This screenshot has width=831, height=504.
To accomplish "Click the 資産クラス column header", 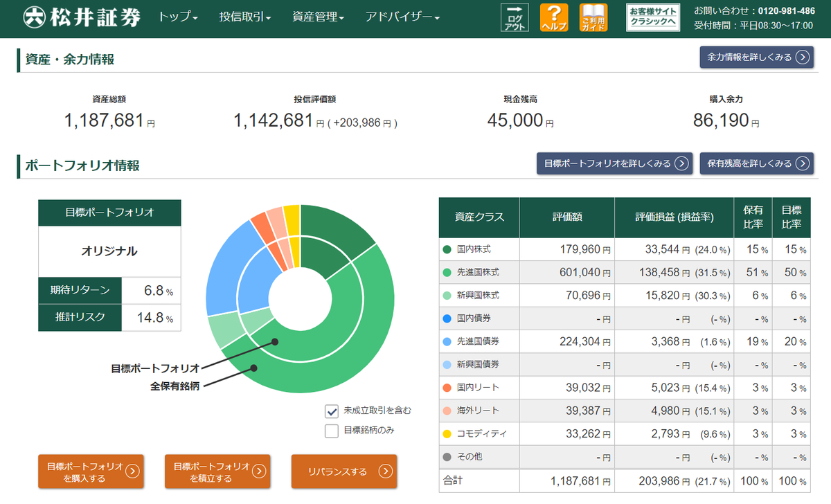I will pos(479,217).
